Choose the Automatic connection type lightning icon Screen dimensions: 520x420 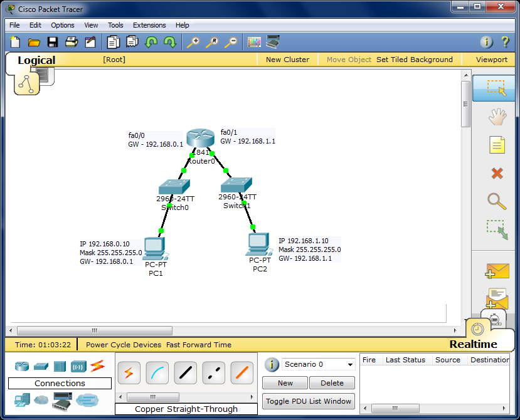point(129,372)
